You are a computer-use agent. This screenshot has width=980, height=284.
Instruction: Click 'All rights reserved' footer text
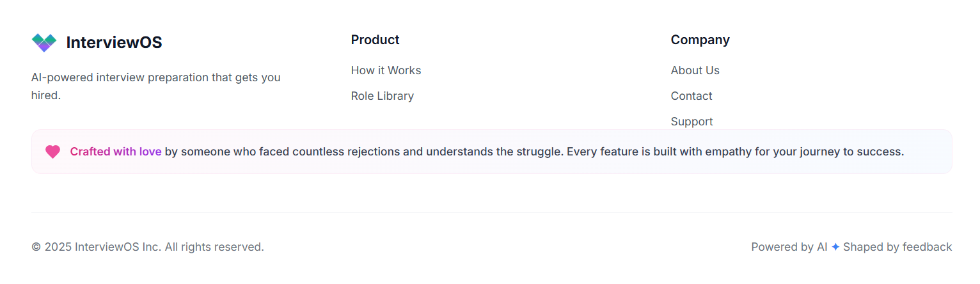(214, 247)
